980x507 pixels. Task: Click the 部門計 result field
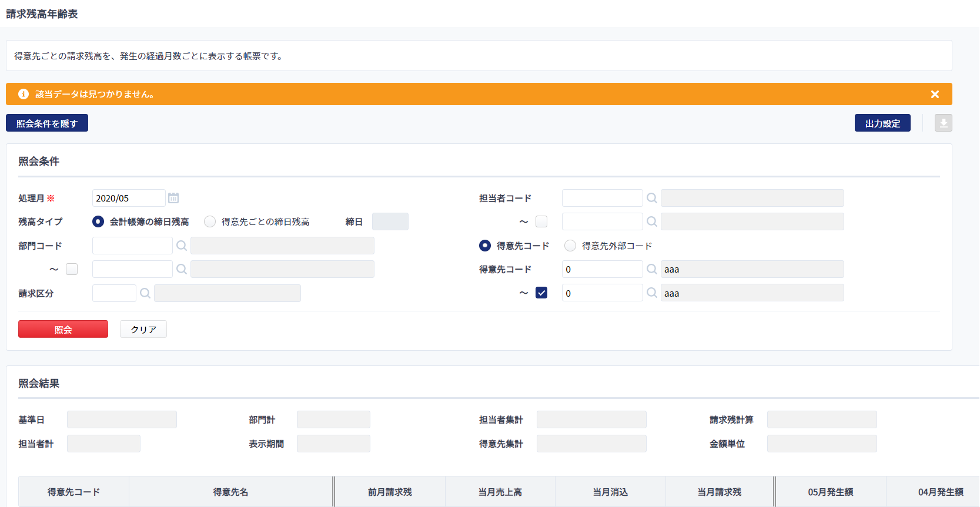pos(333,419)
